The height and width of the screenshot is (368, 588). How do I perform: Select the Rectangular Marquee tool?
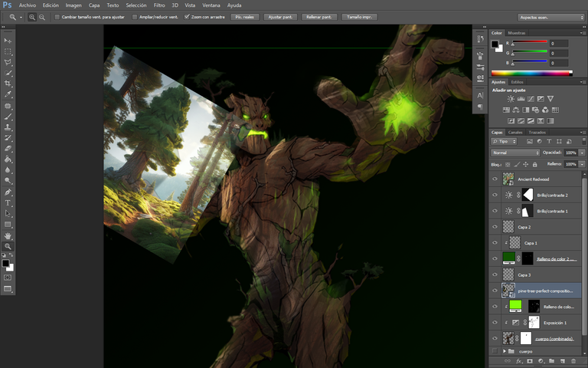coord(8,51)
